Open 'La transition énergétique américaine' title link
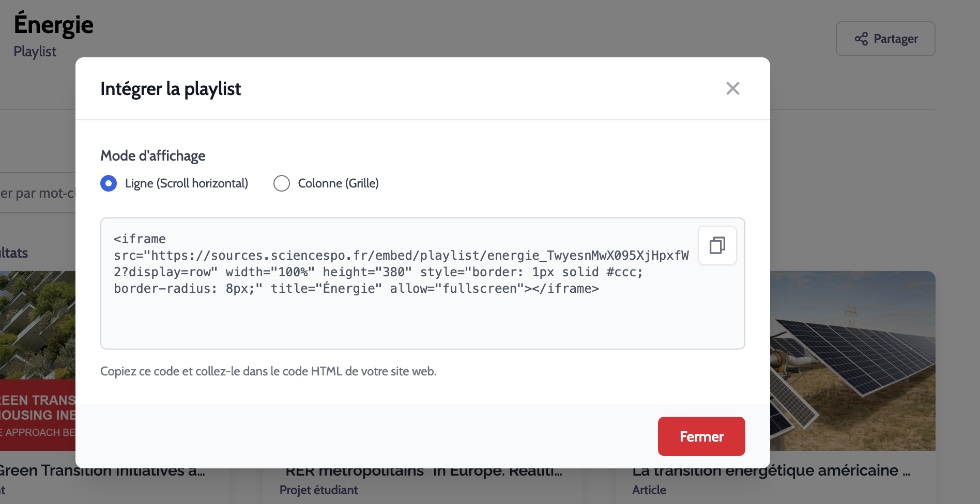This screenshot has height=504, width=980. (770, 471)
